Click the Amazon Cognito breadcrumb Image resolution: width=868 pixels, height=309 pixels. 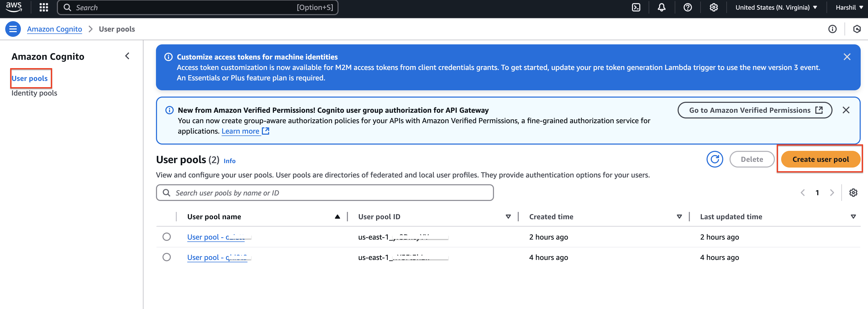(55, 29)
